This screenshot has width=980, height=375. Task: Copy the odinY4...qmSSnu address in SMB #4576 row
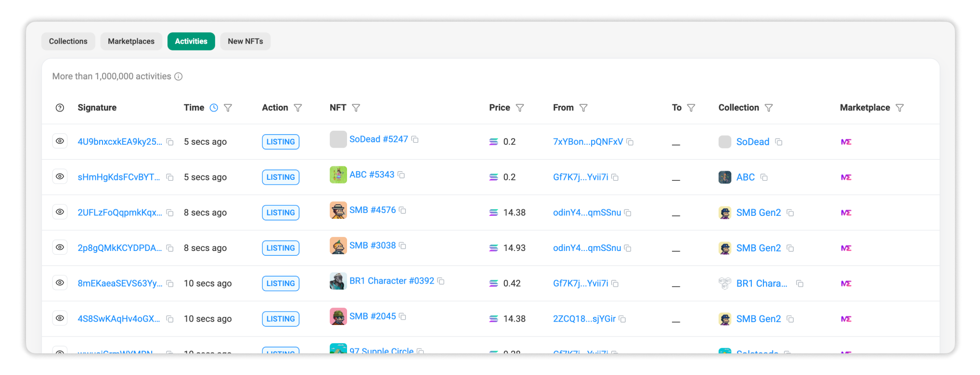tap(628, 212)
